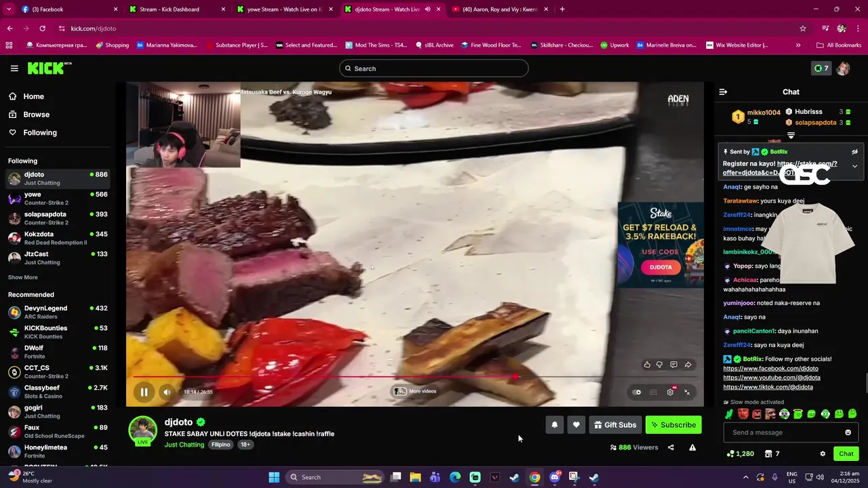Click Gift Subs button
The image size is (868, 488).
point(615,425)
